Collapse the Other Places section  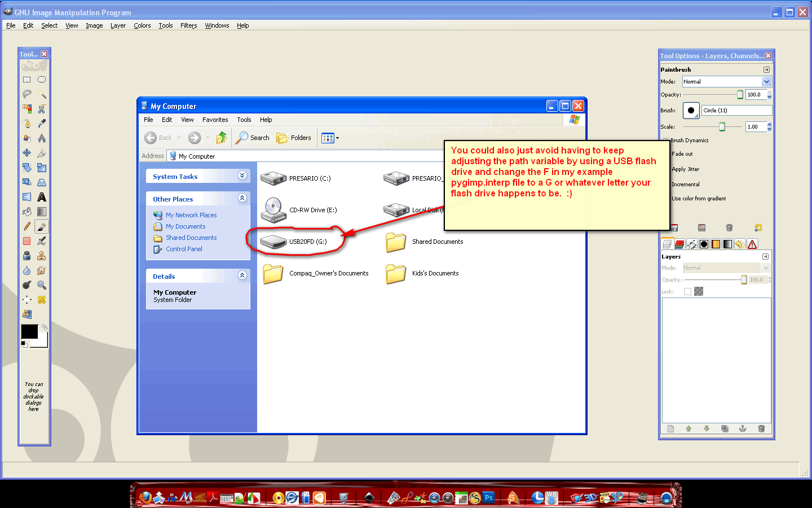click(242, 198)
